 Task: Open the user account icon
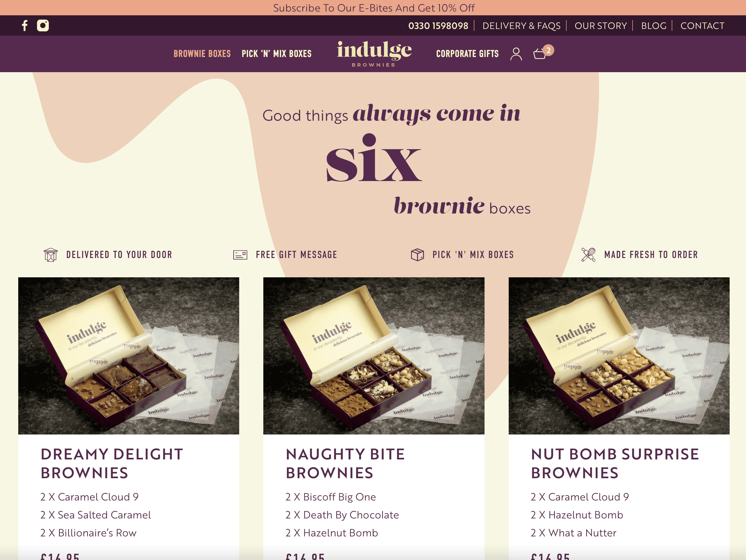516,54
